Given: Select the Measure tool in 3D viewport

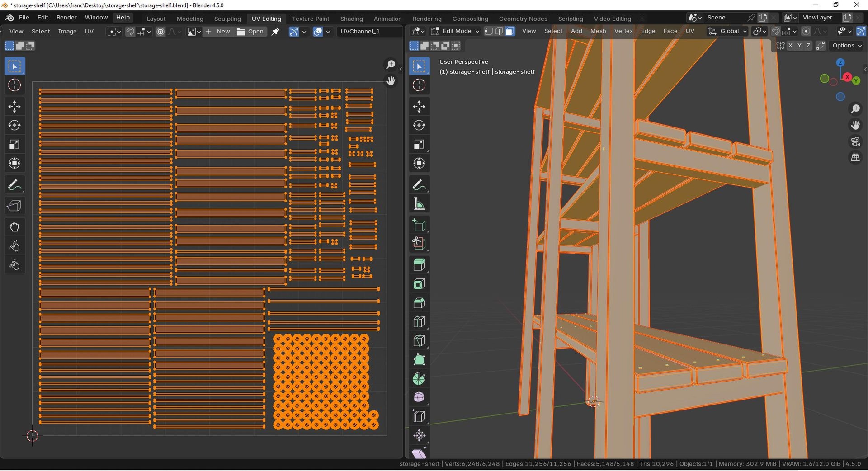Looking at the screenshot, I should click(419, 204).
